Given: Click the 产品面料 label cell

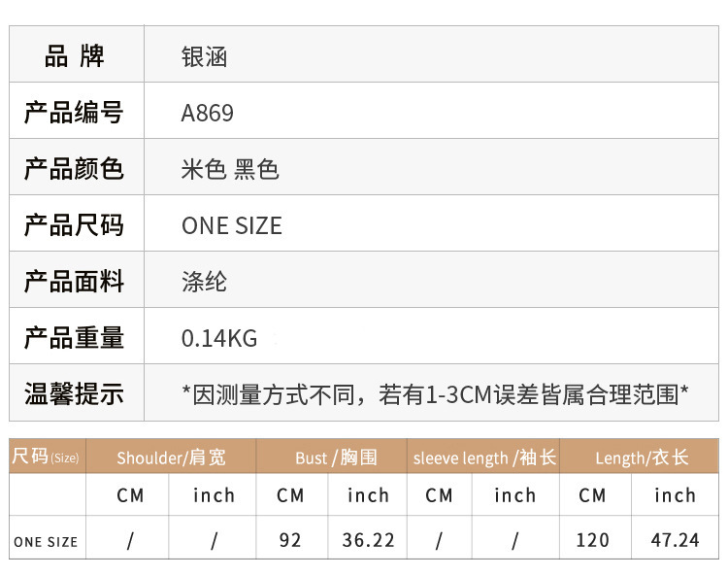Looking at the screenshot, I should [75, 283].
